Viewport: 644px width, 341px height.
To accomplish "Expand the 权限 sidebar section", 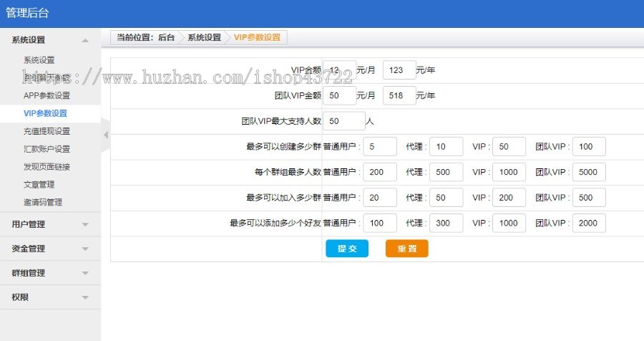I will point(50,297).
